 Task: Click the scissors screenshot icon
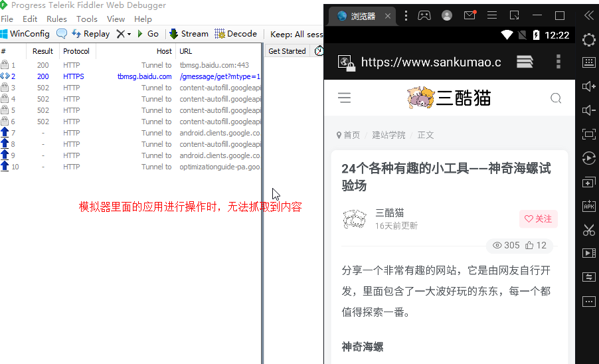588,230
